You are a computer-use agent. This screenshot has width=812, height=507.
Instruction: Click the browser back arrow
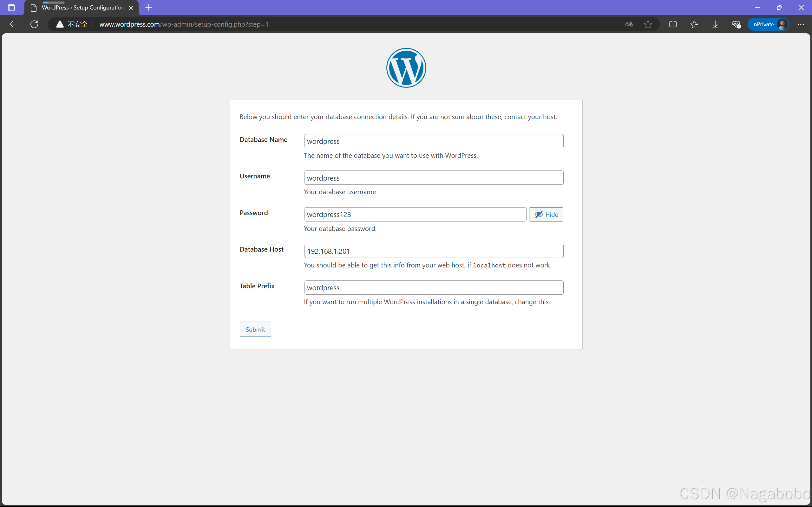(13, 24)
